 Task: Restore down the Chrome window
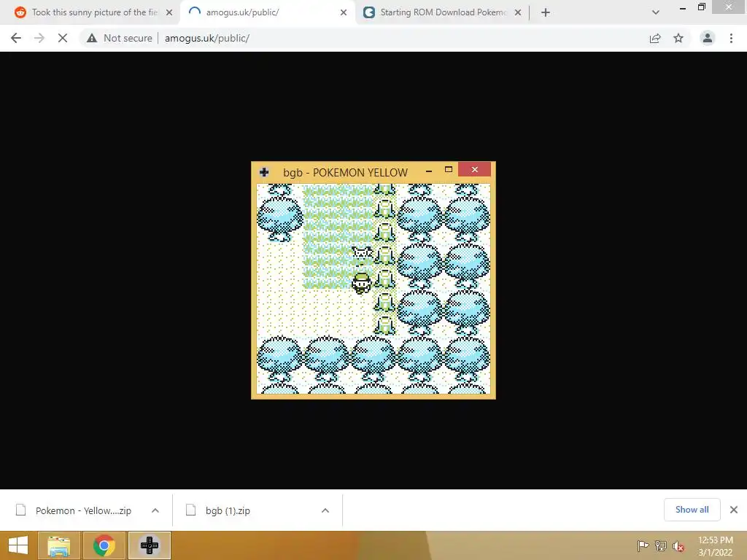[x=702, y=7]
